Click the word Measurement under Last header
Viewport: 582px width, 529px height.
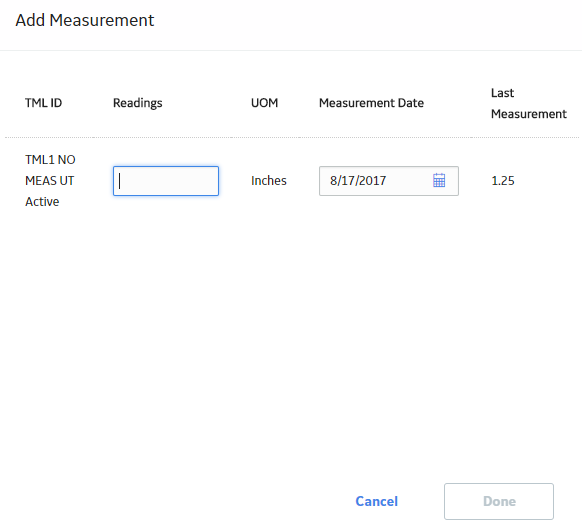click(x=529, y=114)
